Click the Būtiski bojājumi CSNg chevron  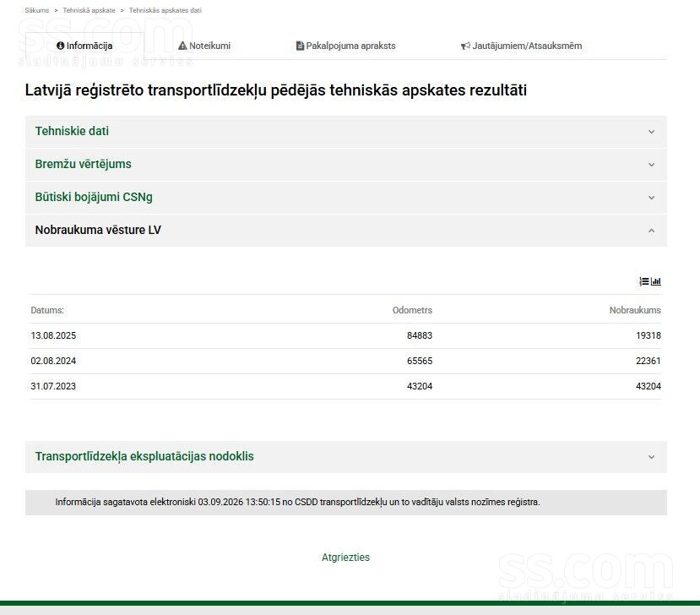[x=651, y=198]
